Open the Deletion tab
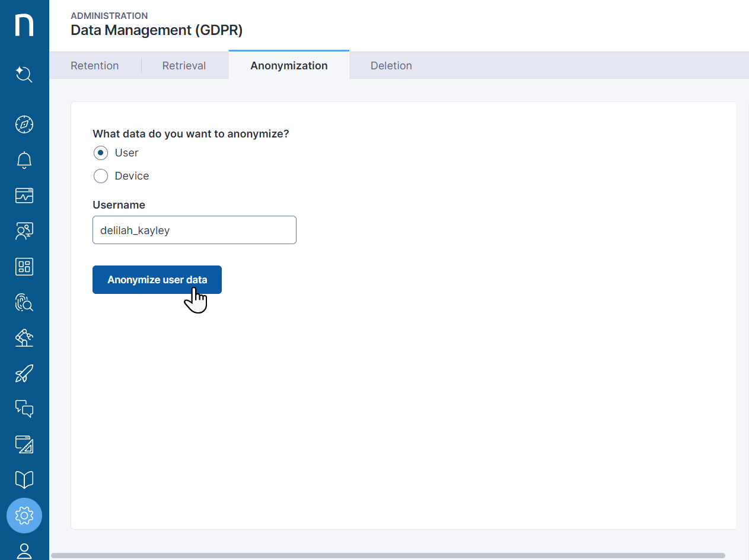Viewport: 749px width, 560px height. [391, 66]
